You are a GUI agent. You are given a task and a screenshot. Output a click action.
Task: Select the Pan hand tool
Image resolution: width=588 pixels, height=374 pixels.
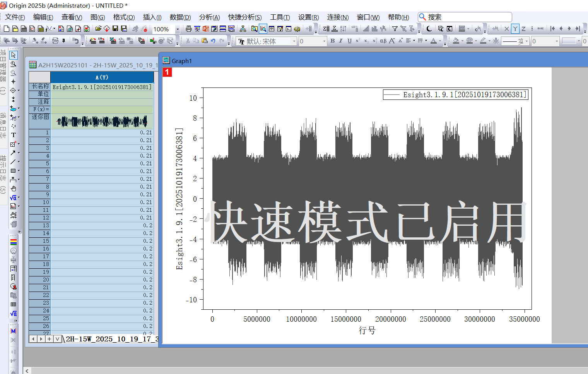(x=13, y=189)
